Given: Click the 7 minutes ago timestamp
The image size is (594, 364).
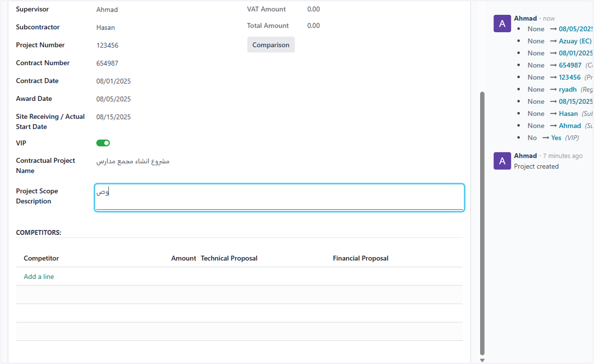Looking at the screenshot, I should (x=562, y=156).
